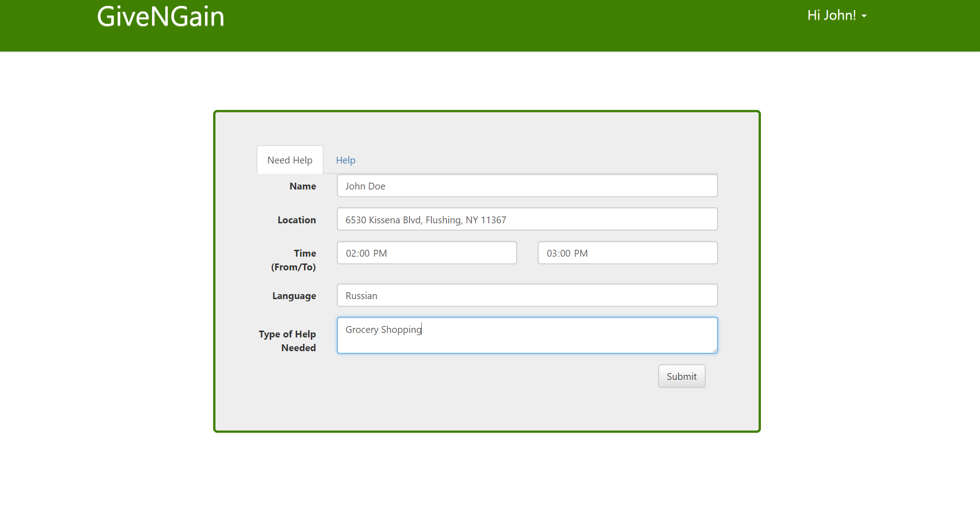Switch to the Help tab
980x532 pixels.
pyautogui.click(x=346, y=160)
